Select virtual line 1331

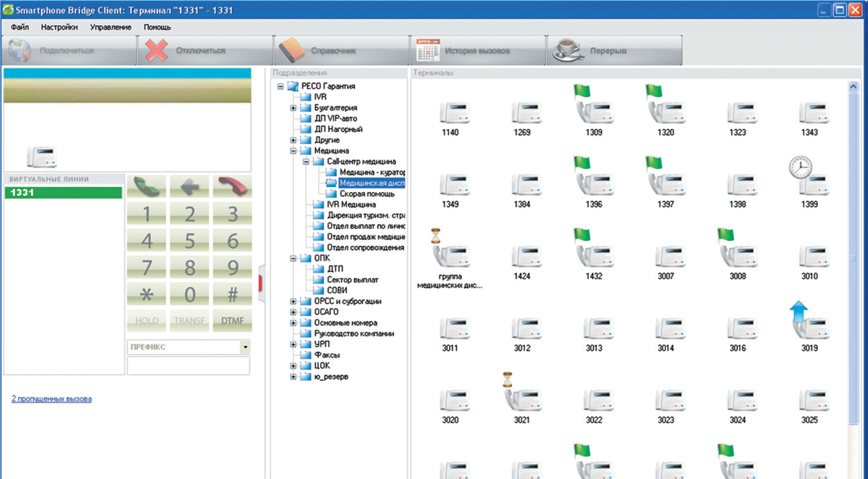[63, 193]
